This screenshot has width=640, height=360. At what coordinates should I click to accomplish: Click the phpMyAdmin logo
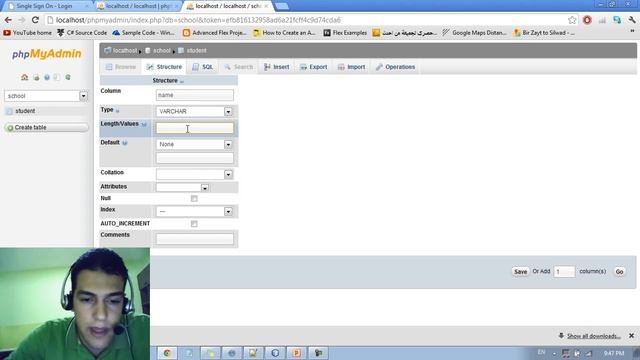[47, 54]
